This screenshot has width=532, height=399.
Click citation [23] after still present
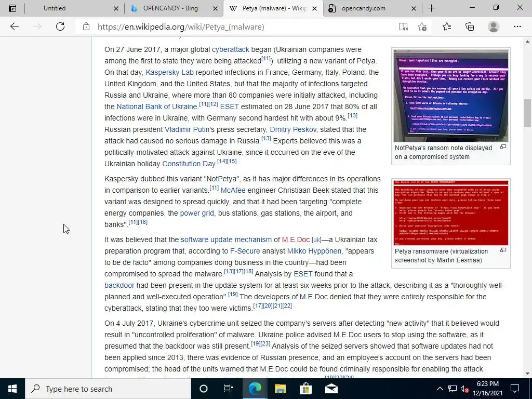click(x=265, y=343)
